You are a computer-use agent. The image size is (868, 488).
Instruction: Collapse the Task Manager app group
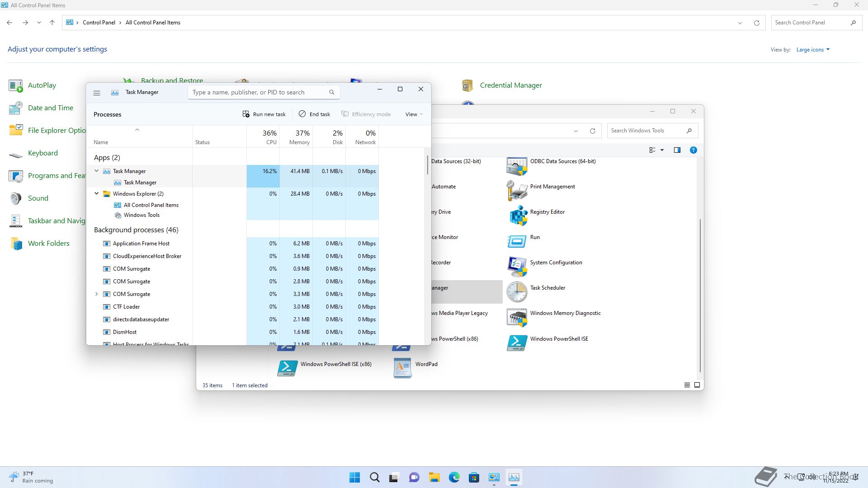tap(96, 171)
